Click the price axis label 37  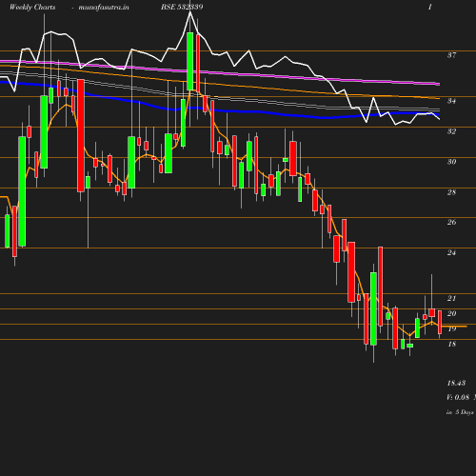451,55
